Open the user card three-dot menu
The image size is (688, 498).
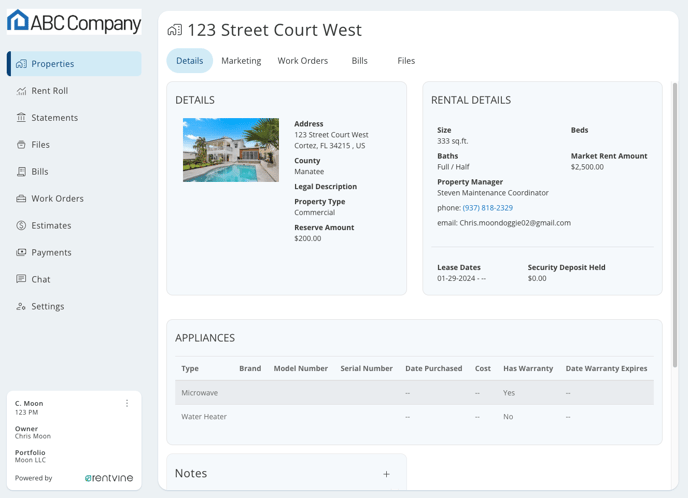coord(127,404)
